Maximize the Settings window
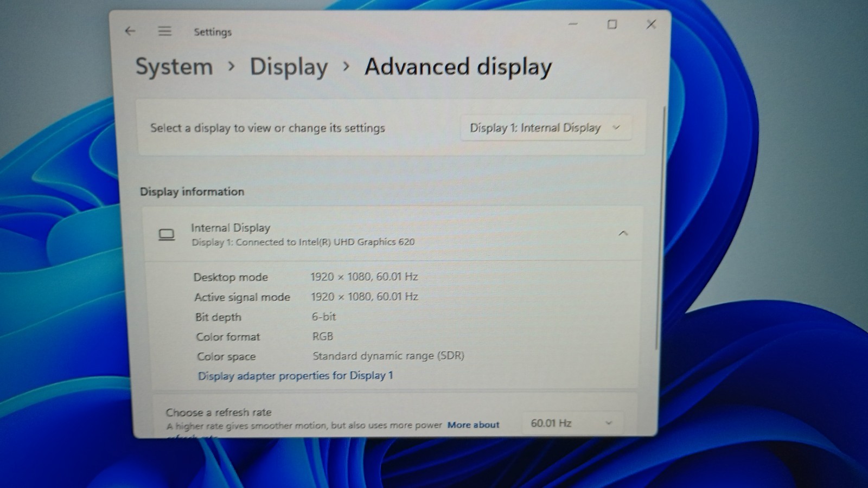This screenshot has width=868, height=488. [x=612, y=24]
